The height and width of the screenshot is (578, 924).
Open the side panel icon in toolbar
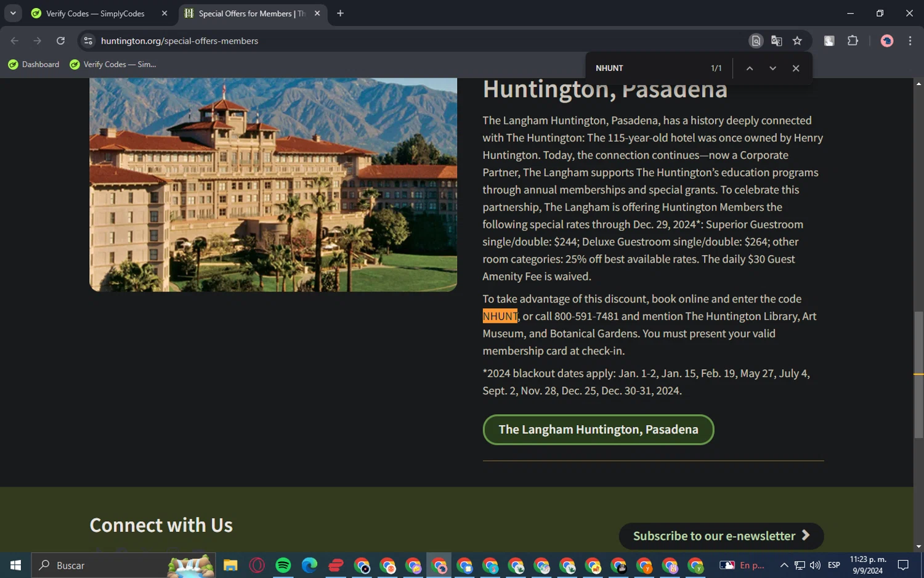(x=829, y=41)
